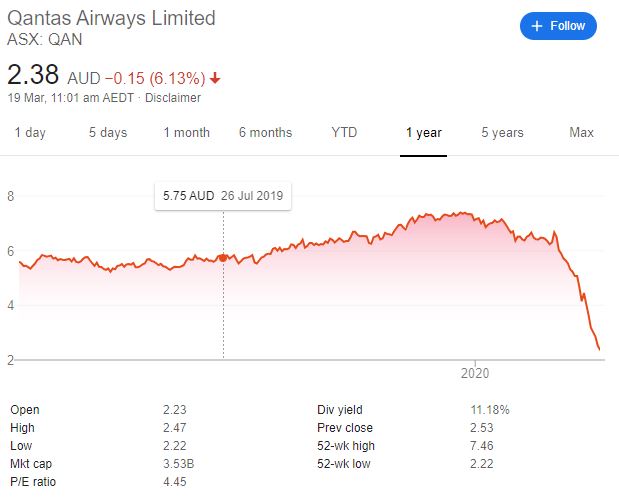The image size is (619, 504).
Task: Click the plus icon in Follow button
Action: [x=536, y=26]
